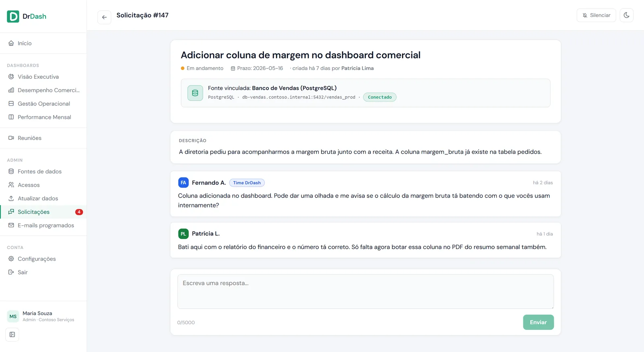Click the Performance Mensal columns icon
The width and height of the screenshot is (644, 352).
pyautogui.click(x=11, y=117)
